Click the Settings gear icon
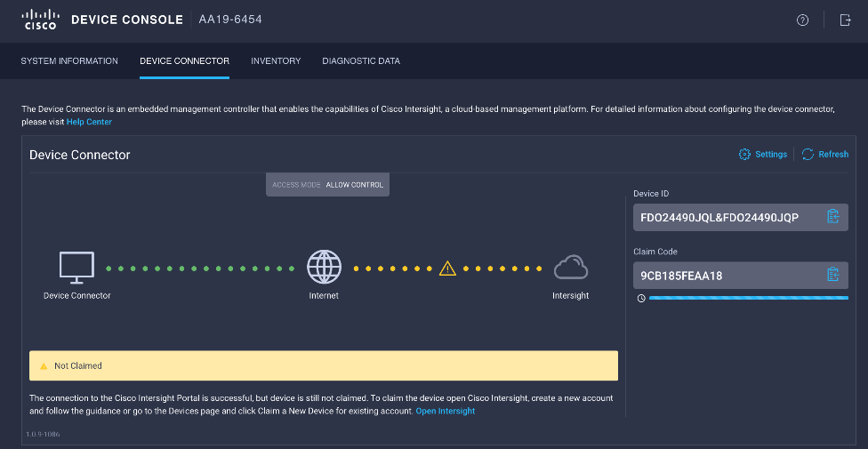Viewport: 868px width, 449px height. 744,155
